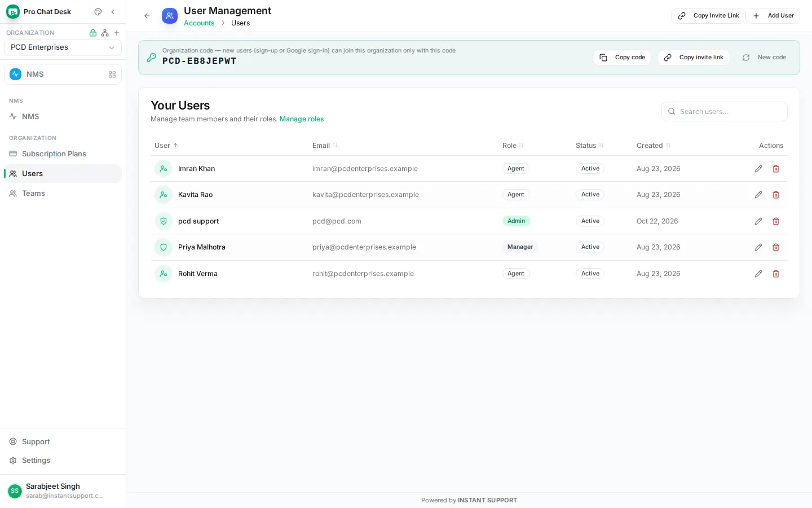
Task: Click Copy Invite Link in header
Action: (708, 16)
